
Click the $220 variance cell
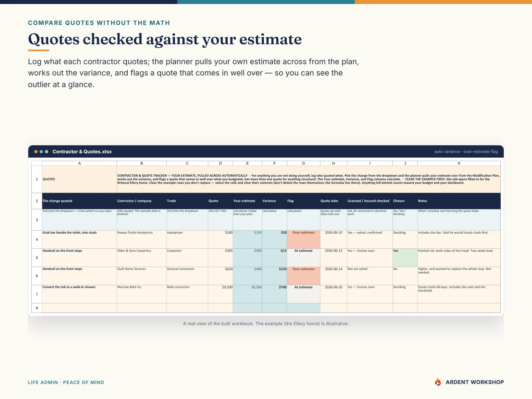coord(274,276)
